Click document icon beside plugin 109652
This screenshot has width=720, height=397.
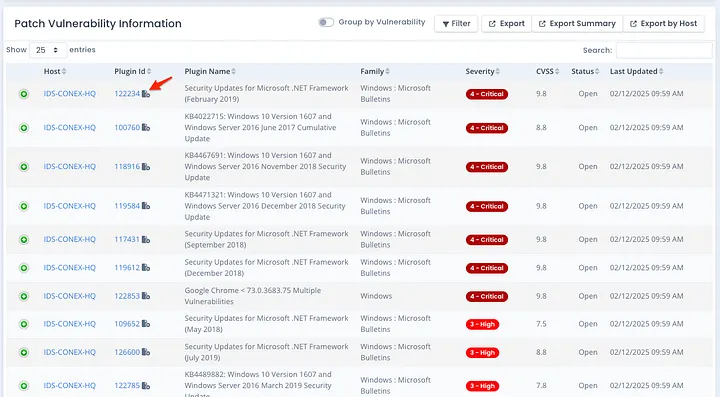146,324
